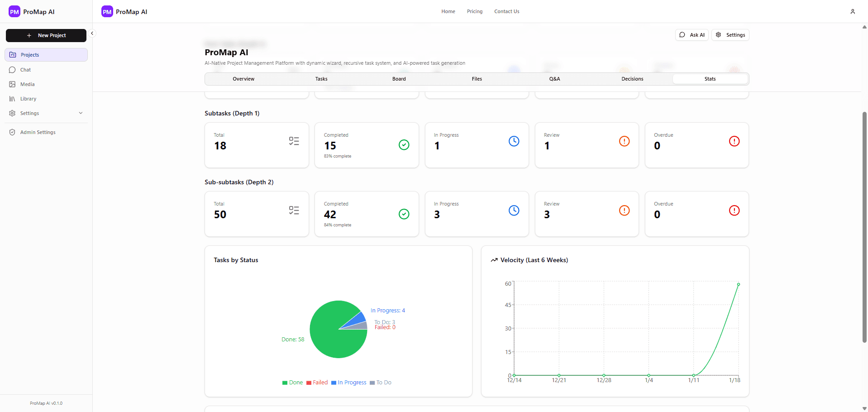Image resolution: width=868 pixels, height=412 pixels.
Task: Click the user profile icon top right
Action: (853, 11)
